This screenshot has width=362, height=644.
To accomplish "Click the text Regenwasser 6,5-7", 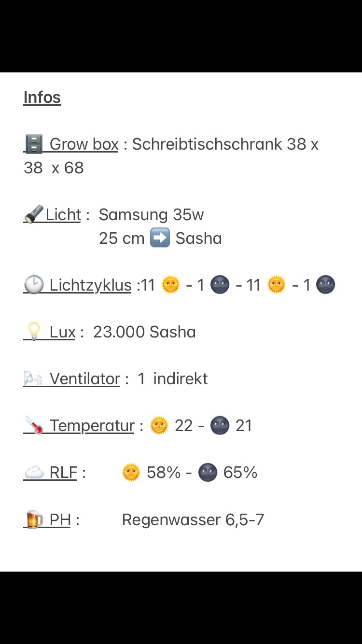I will [193, 519].
